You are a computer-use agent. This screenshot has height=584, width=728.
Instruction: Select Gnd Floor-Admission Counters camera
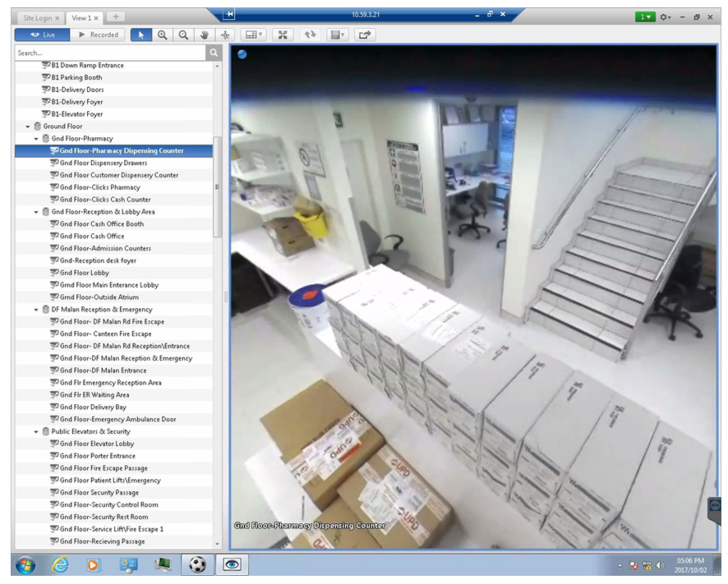pyautogui.click(x=105, y=248)
